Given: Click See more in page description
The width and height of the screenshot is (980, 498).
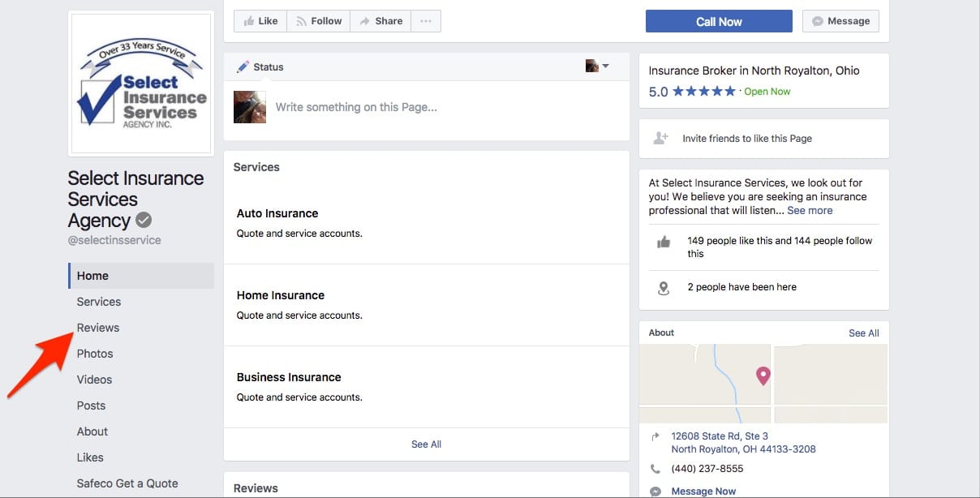Looking at the screenshot, I should tap(810, 210).
